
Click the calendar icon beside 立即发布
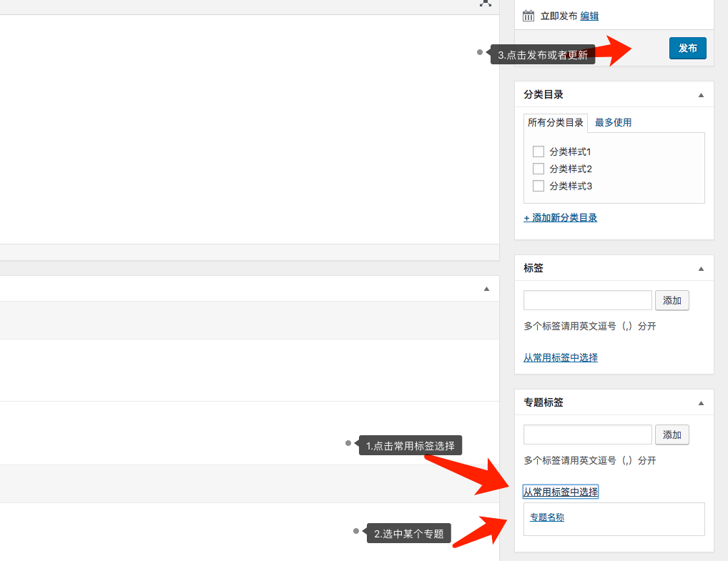(528, 16)
